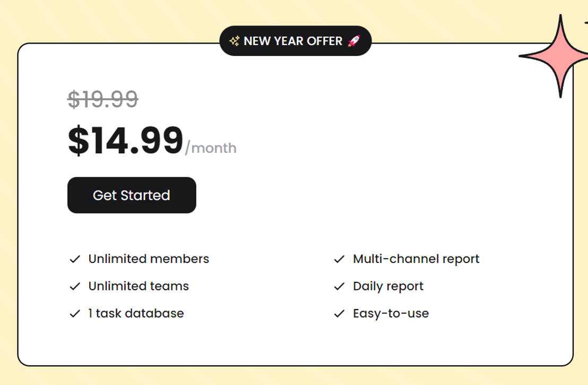Expand the NEW YEAR OFFER badge
The height and width of the screenshot is (385, 588).
[296, 41]
